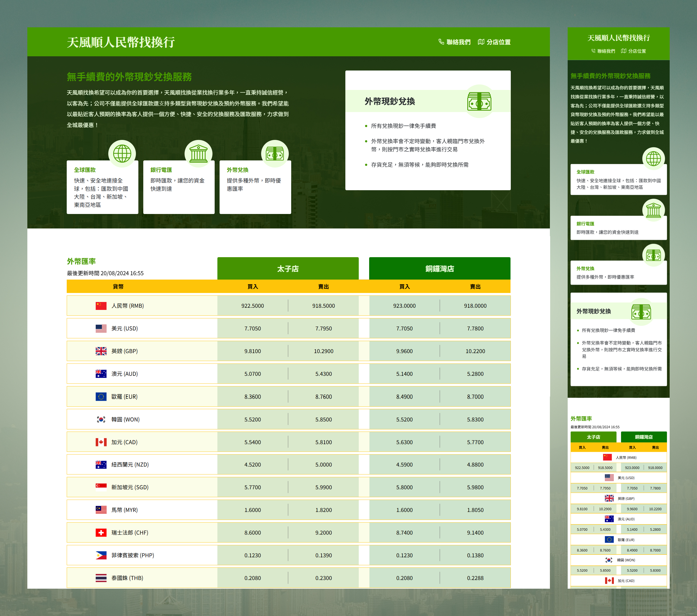Click the banknote icon beside 外幣現鈔兌換 heading
Image resolution: width=697 pixels, height=616 pixels.
479,101
